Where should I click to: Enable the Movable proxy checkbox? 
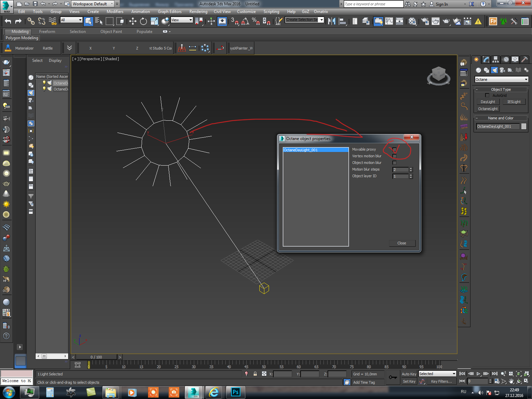(394, 149)
